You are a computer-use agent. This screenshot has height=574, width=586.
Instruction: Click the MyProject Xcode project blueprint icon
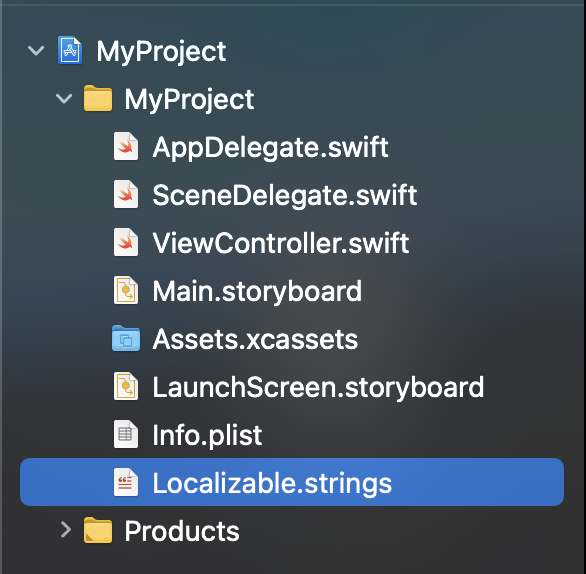click(70, 50)
